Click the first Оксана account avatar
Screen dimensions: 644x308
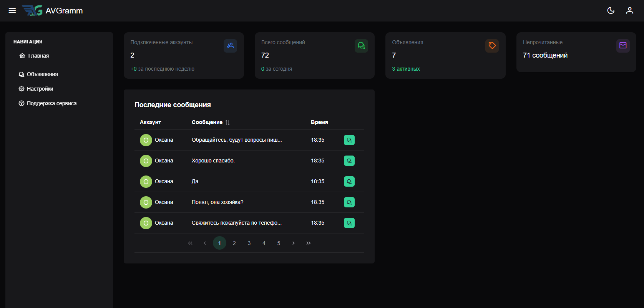point(146,140)
